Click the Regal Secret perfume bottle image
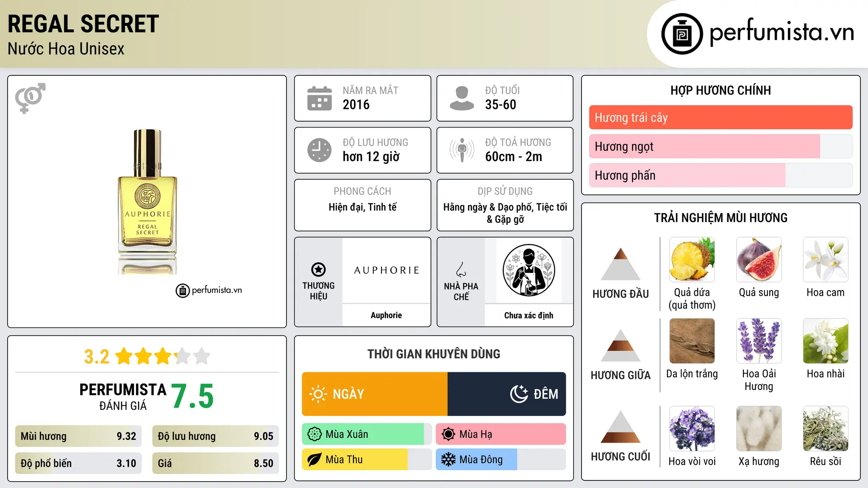The image size is (868, 488). tap(147, 202)
